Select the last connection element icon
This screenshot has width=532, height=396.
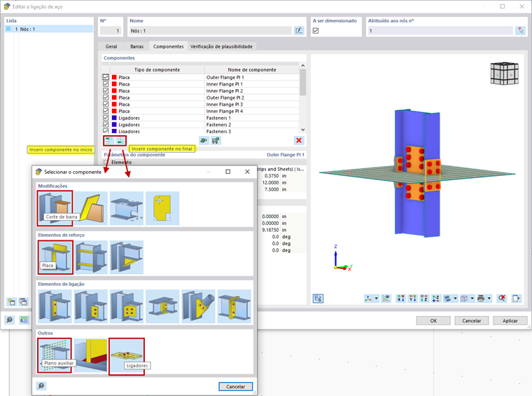pos(234,306)
